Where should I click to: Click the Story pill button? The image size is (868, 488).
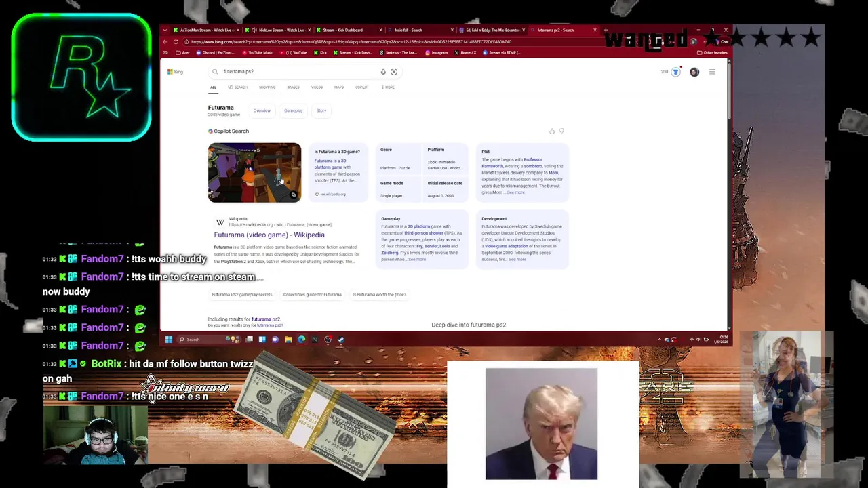(321, 110)
